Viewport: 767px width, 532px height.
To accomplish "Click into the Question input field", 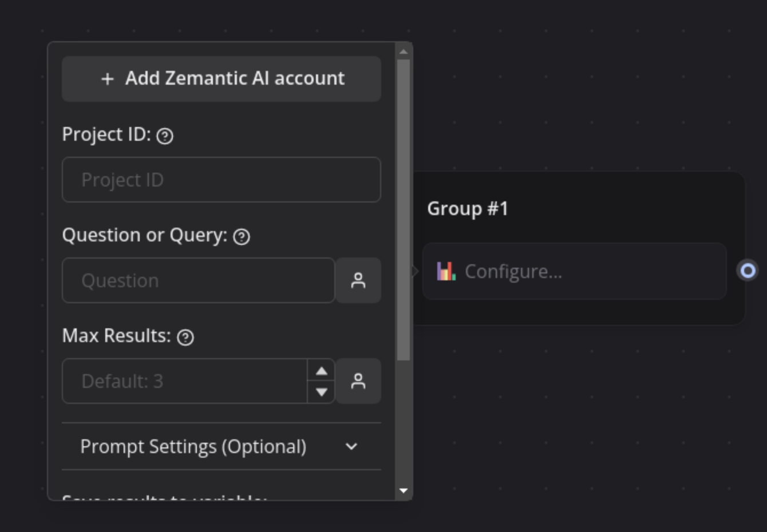I will 198,280.
